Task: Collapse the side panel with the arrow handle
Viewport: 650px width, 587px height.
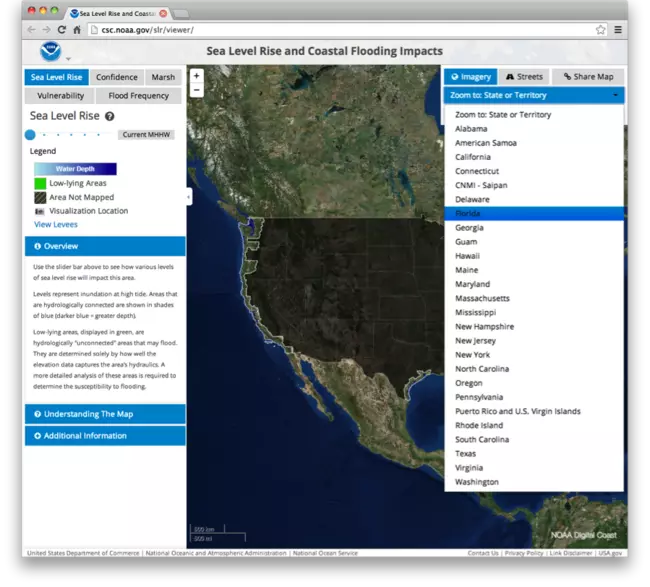Action: [188, 197]
